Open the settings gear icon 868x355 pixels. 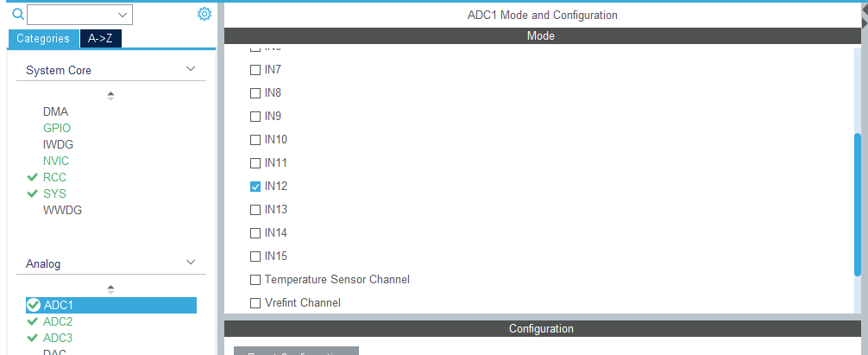pyautogui.click(x=204, y=14)
